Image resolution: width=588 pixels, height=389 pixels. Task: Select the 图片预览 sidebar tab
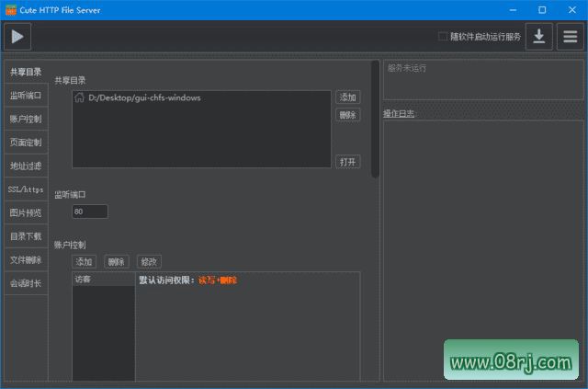click(26, 213)
